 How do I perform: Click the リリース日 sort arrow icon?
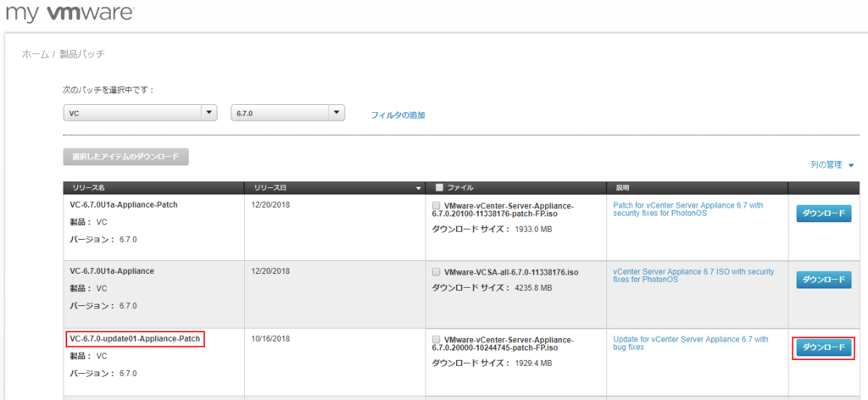[419, 188]
